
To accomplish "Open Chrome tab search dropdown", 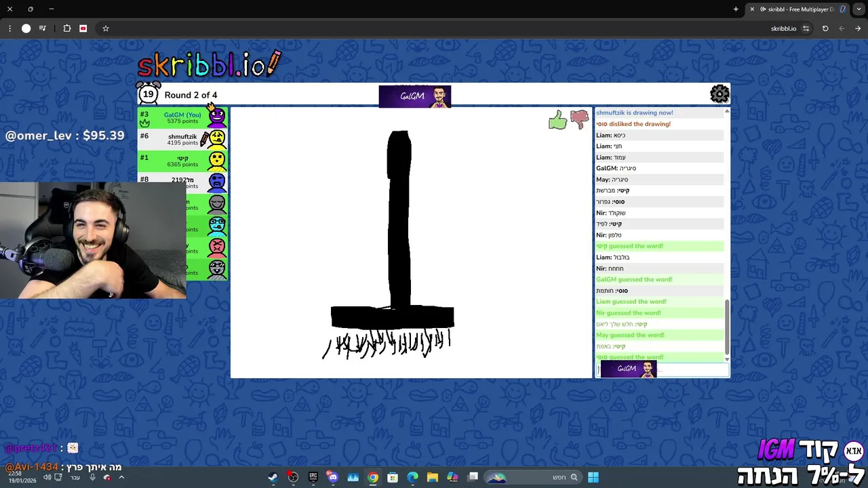I will click(x=858, y=9).
